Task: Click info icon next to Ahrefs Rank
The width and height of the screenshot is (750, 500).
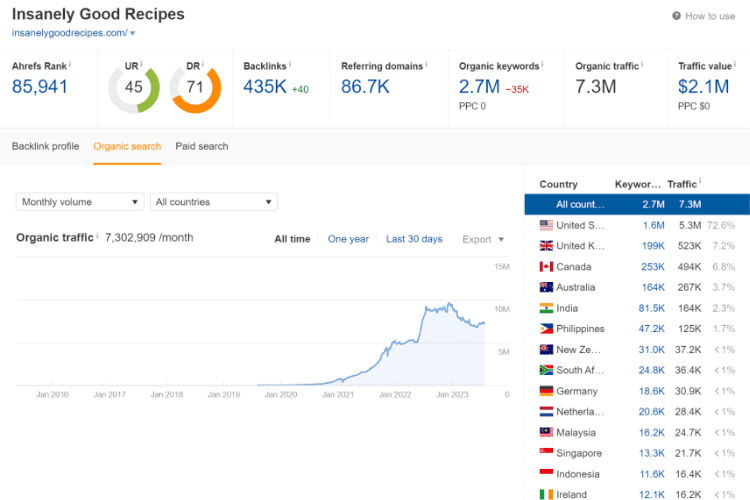Action: coord(70,64)
